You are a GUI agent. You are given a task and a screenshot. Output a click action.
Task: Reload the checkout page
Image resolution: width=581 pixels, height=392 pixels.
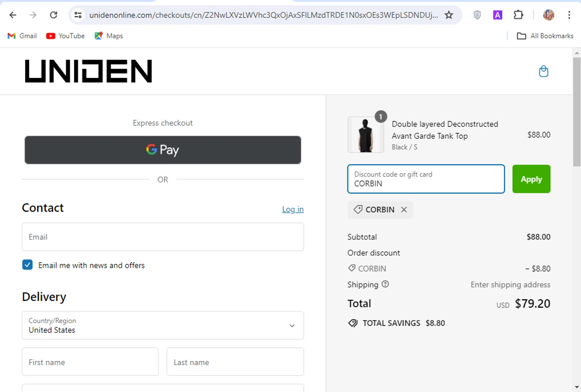54,15
